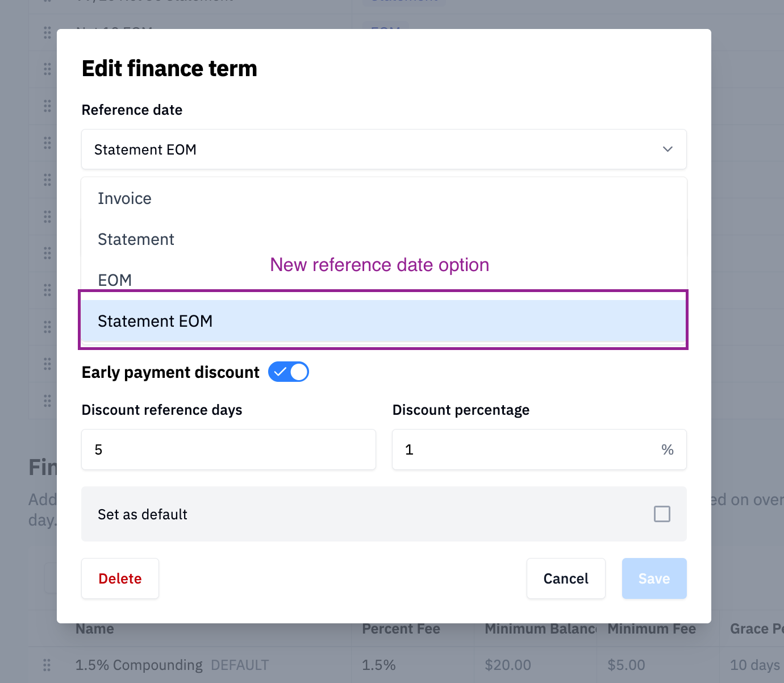Screen dimensions: 784x683
Task: Click the Set as default row
Action: click(384, 514)
